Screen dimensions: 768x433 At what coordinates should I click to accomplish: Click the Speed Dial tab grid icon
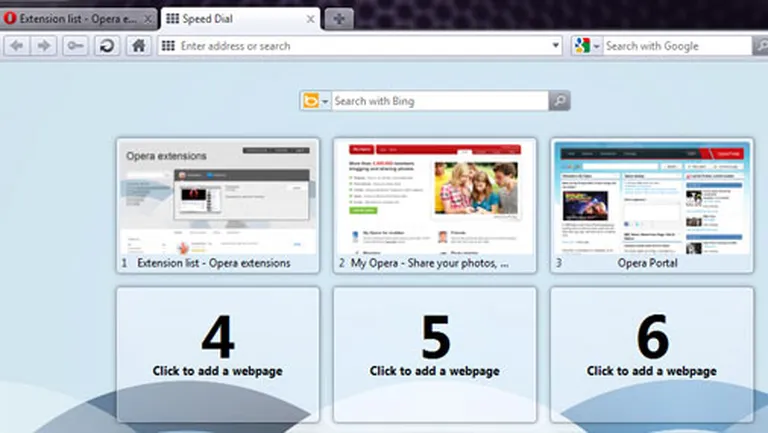(172, 19)
